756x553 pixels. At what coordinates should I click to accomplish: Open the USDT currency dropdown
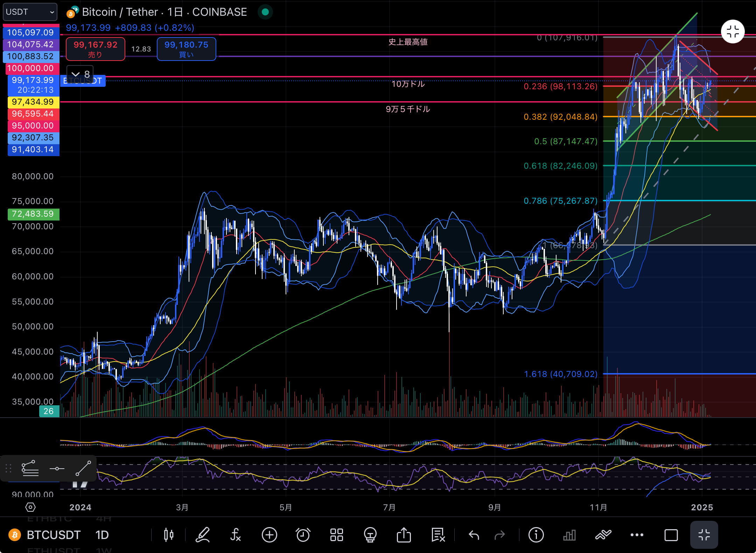tap(30, 12)
